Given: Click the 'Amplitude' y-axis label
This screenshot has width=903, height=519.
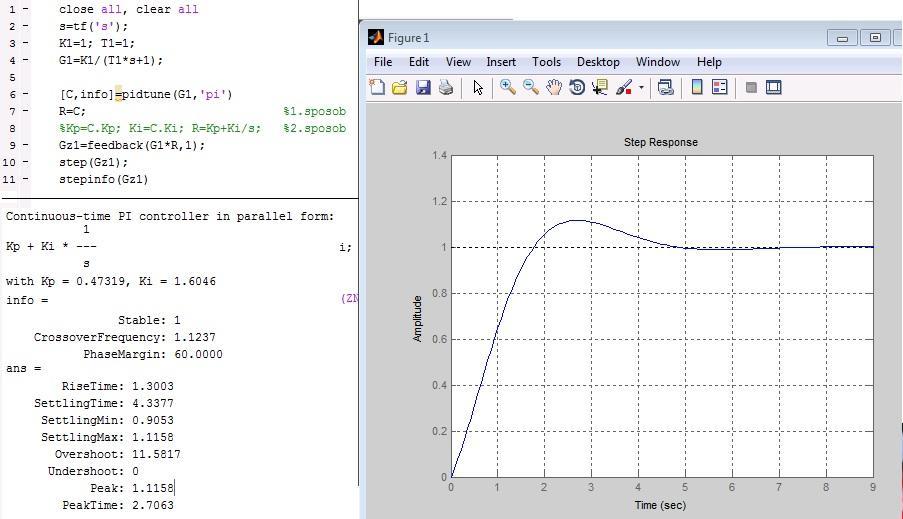Looking at the screenshot, I should click(418, 319).
